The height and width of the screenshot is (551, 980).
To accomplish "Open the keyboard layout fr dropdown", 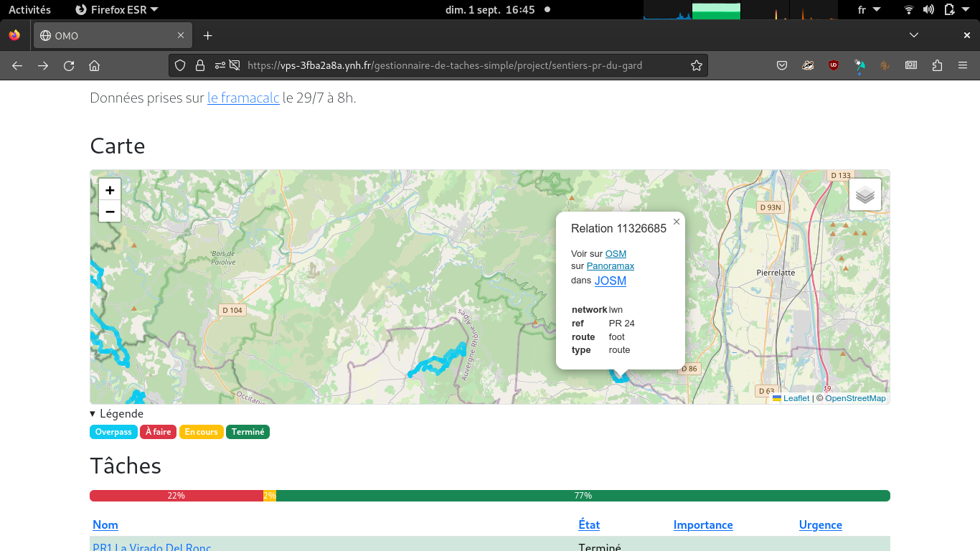I will point(869,9).
